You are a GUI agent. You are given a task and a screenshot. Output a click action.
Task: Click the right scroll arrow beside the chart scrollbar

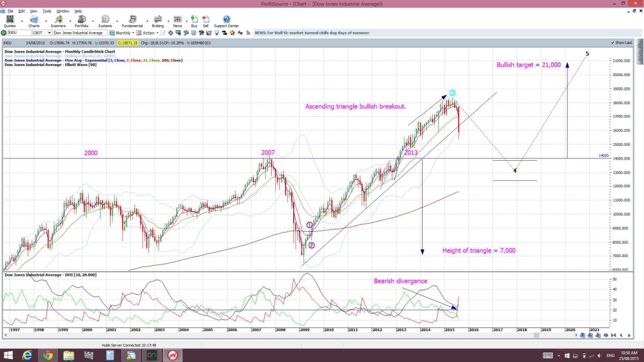pos(576,336)
